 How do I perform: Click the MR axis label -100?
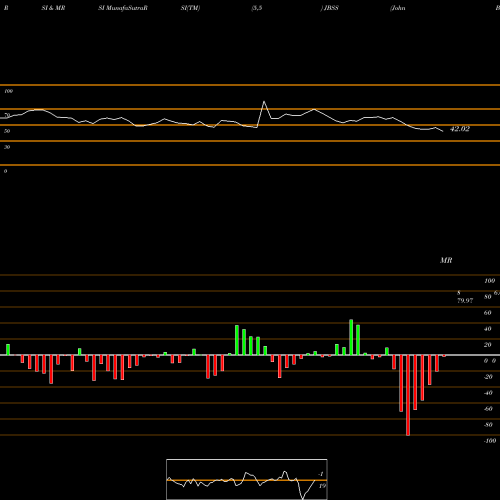pos(490,441)
